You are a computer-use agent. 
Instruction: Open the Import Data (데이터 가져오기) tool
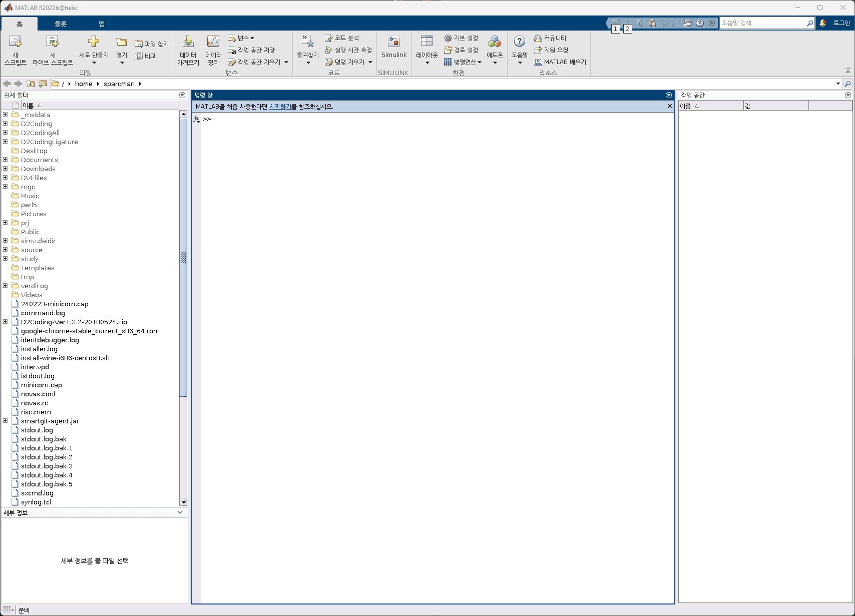188,42
